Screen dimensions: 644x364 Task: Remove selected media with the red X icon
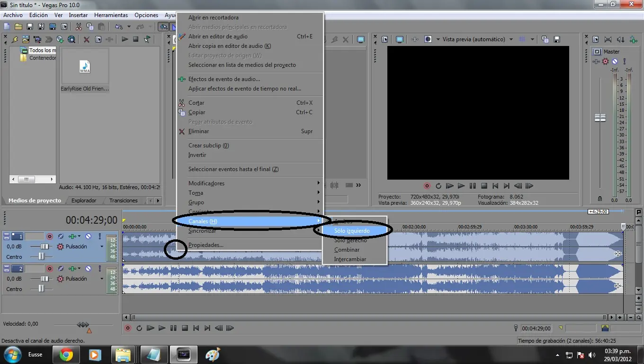pyautogui.click(x=87, y=39)
